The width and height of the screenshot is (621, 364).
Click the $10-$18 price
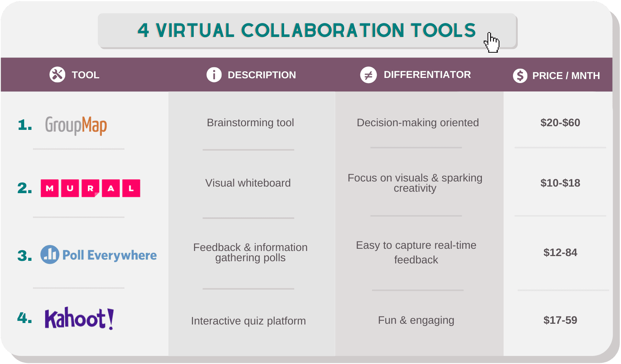coord(560,183)
